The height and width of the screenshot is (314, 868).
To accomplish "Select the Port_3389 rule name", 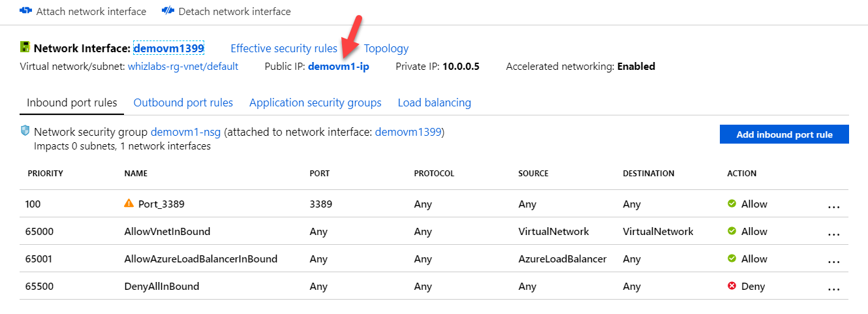I will point(161,204).
